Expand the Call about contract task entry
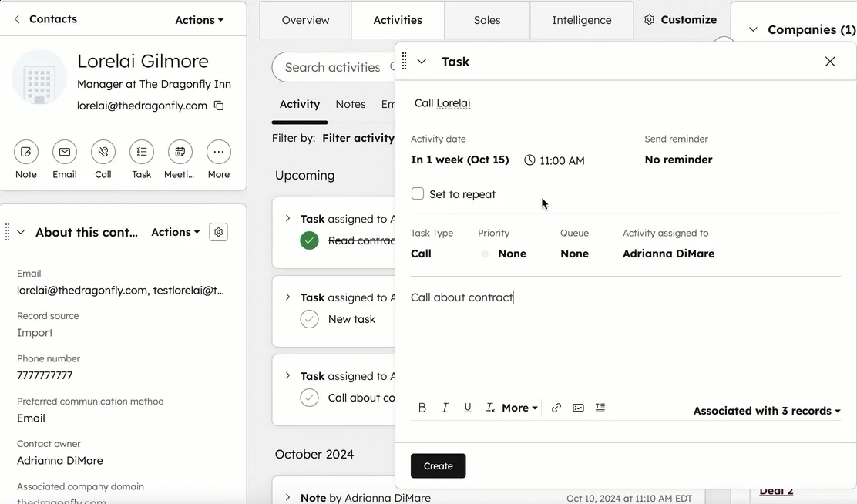857x504 pixels. coord(287,376)
